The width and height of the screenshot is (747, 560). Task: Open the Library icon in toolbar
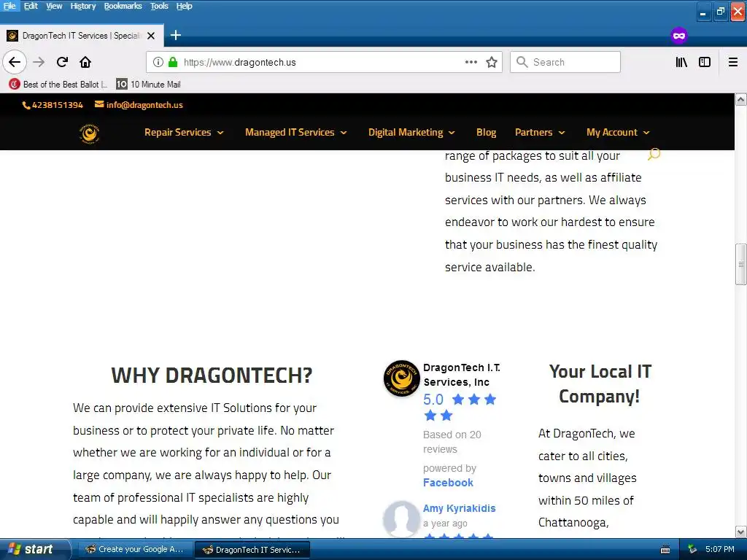pos(681,62)
